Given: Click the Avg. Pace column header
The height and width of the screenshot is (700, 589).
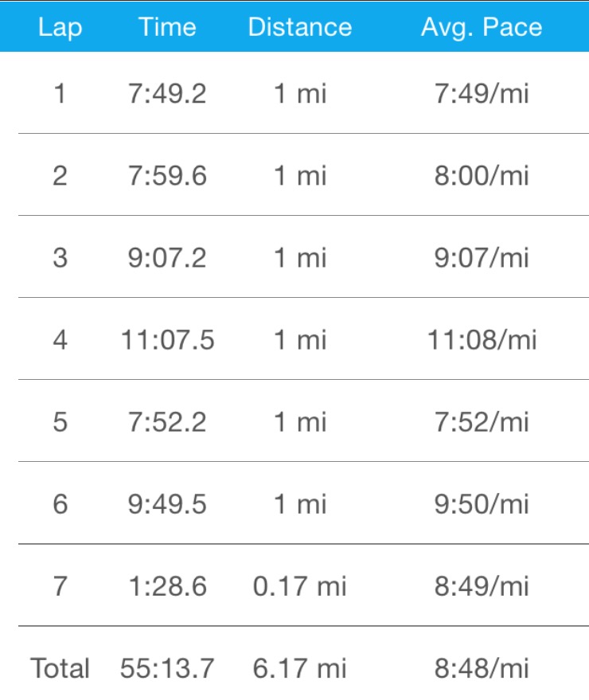Looking at the screenshot, I should (x=482, y=27).
